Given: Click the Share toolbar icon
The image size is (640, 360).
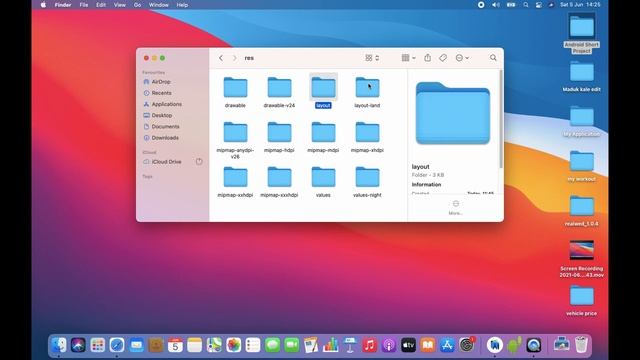Looking at the screenshot, I should point(427,58).
